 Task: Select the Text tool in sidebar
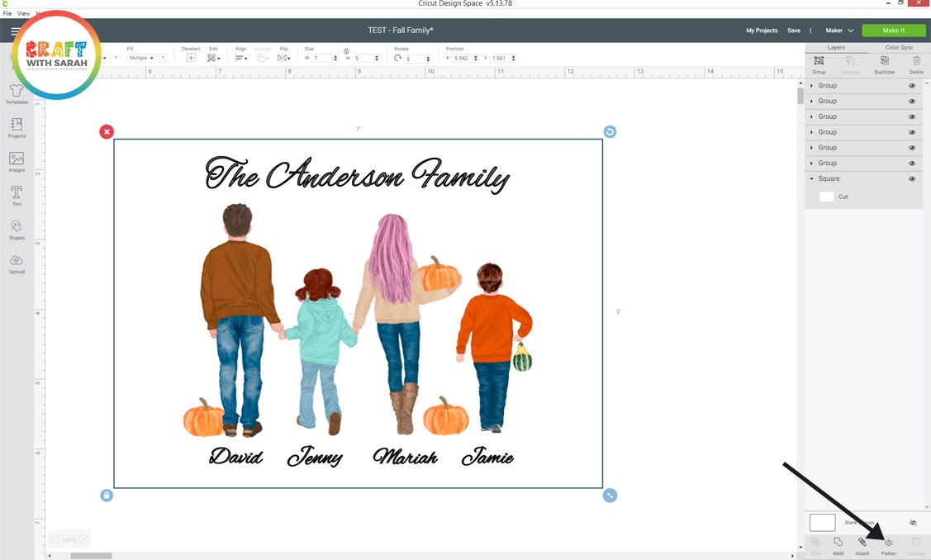pos(17,194)
